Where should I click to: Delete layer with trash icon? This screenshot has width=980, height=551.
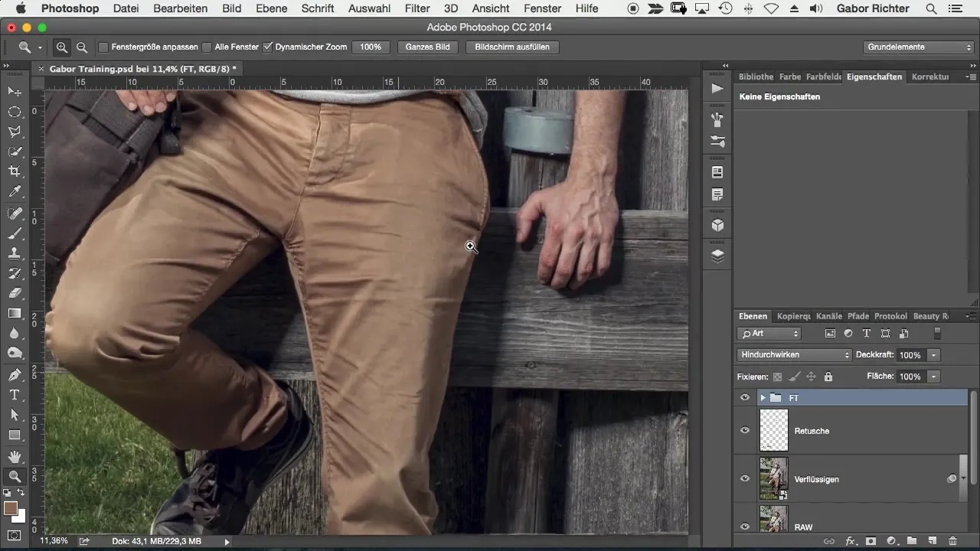[952, 540]
